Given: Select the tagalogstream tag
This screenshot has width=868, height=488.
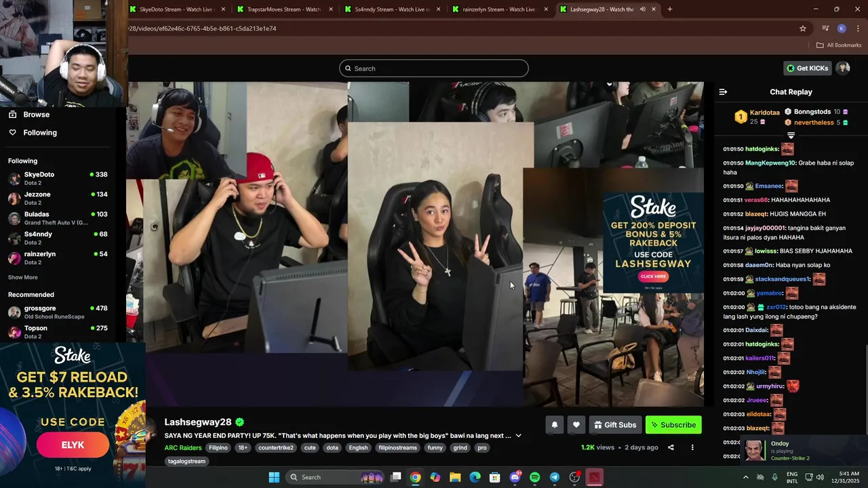Looking at the screenshot, I should tap(186, 462).
